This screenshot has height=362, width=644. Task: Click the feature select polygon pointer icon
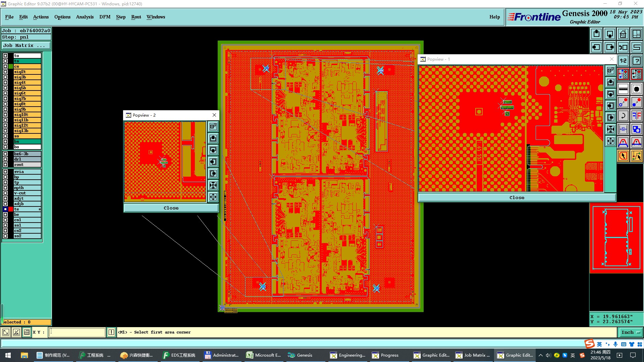(623, 156)
